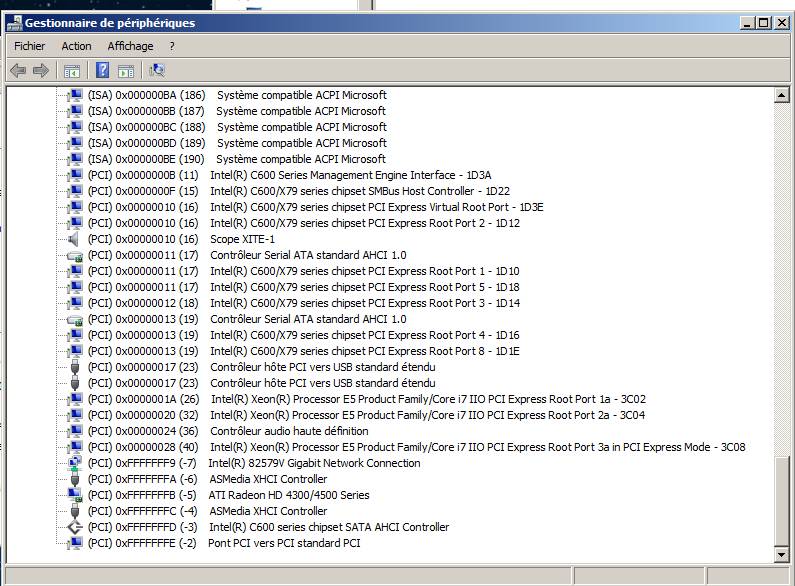Screen dimensions: 795x586
Task: Close the Gestionnaire de périphériques window
Action: pos(781,23)
